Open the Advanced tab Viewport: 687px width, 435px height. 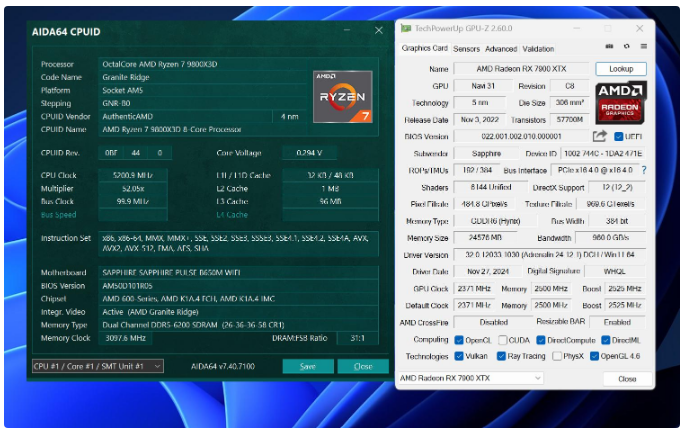[x=501, y=48]
